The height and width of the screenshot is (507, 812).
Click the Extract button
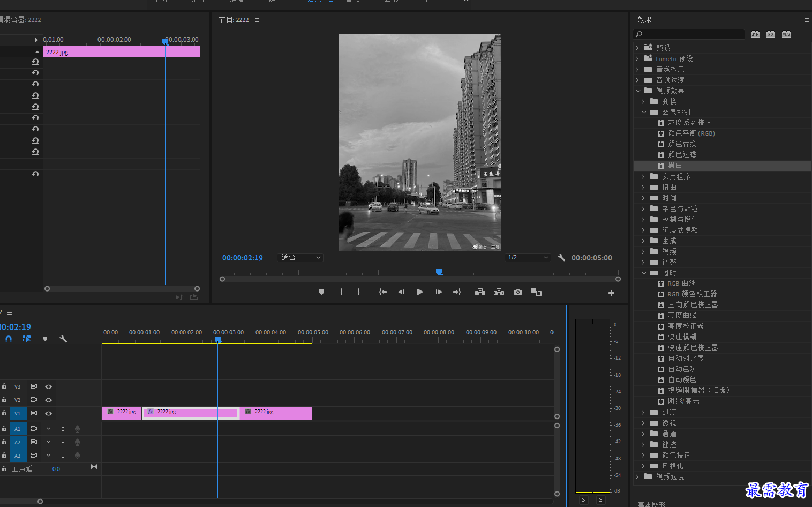click(499, 292)
